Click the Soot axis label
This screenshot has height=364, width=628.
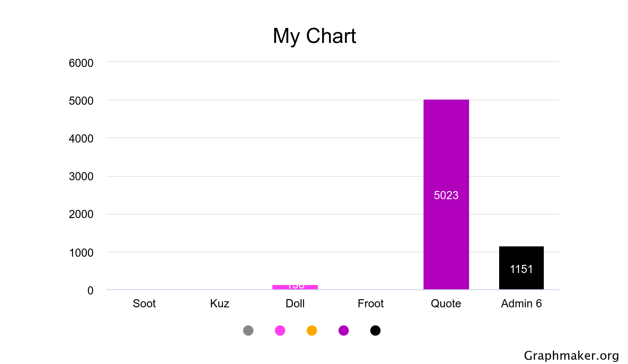pyautogui.click(x=144, y=303)
